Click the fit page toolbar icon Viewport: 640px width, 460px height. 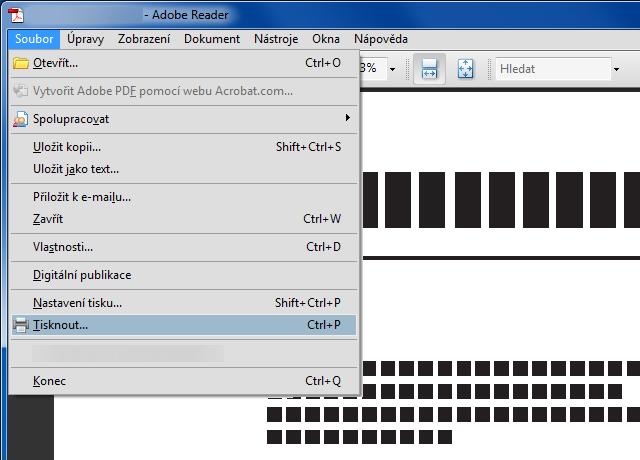[x=465, y=69]
